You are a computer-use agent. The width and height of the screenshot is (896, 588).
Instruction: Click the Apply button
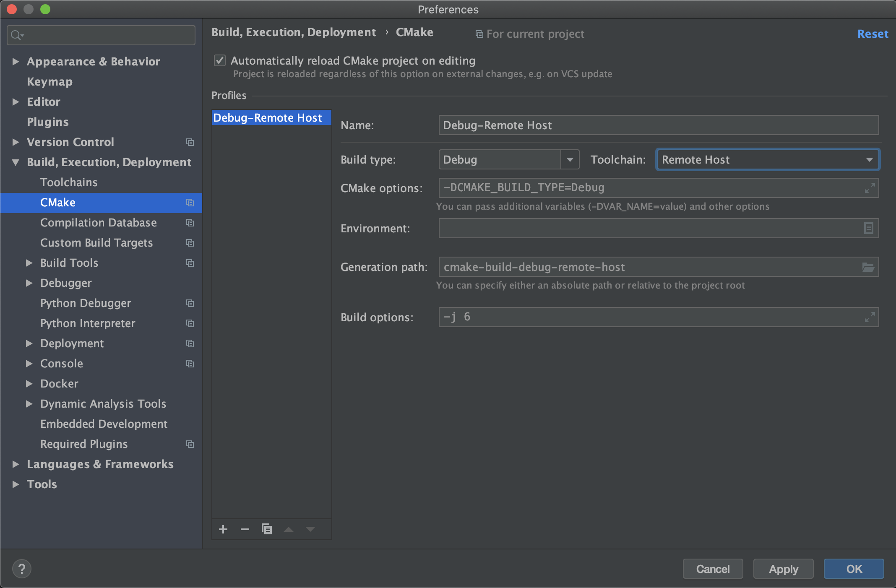[783, 569]
